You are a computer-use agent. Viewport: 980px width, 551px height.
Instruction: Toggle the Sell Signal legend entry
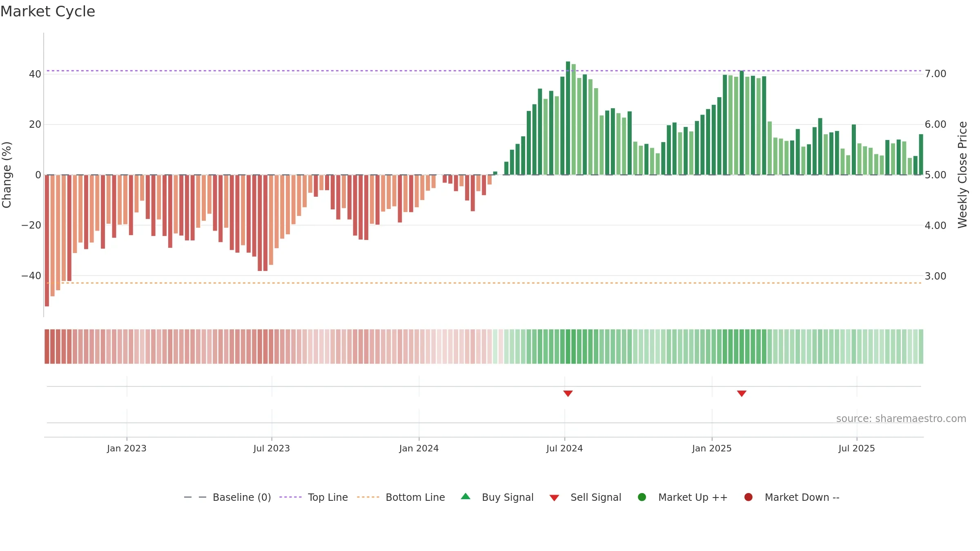click(x=585, y=497)
